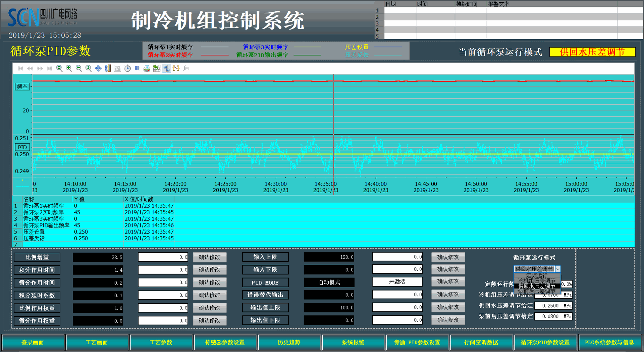Click the print trend printer icon
This screenshot has width=644, height=352.
pos(147,68)
